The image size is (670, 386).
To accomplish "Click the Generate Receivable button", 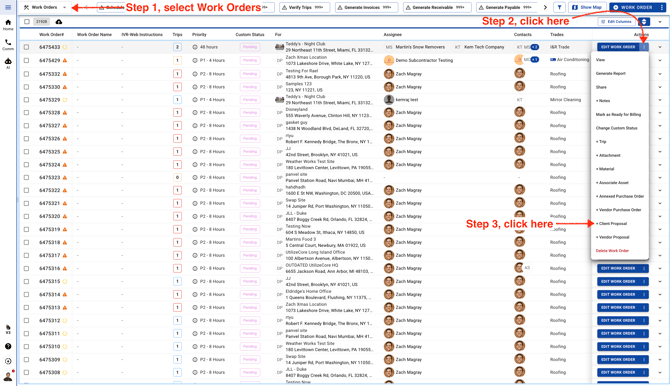I will (x=438, y=7).
